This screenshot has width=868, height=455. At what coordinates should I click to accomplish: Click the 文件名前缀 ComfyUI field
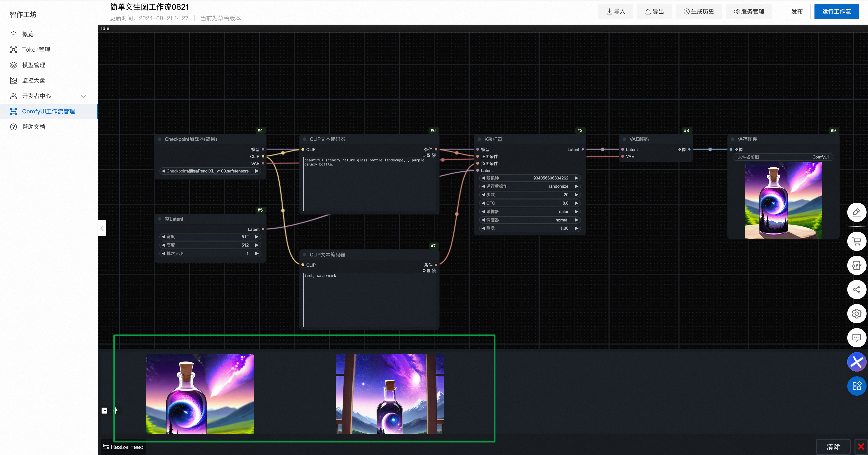coord(783,157)
